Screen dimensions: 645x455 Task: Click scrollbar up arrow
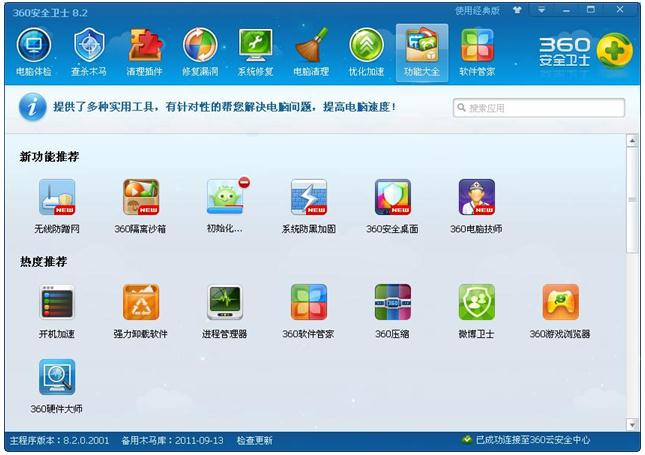(x=632, y=141)
